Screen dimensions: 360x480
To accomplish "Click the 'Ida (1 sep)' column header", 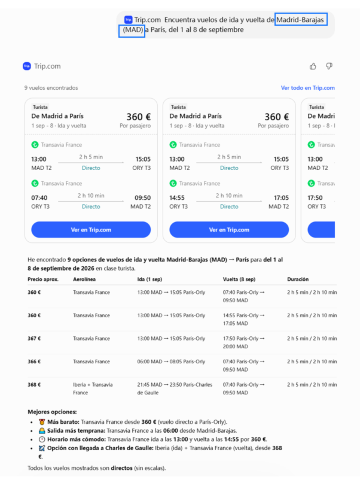I will [x=150, y=279].
